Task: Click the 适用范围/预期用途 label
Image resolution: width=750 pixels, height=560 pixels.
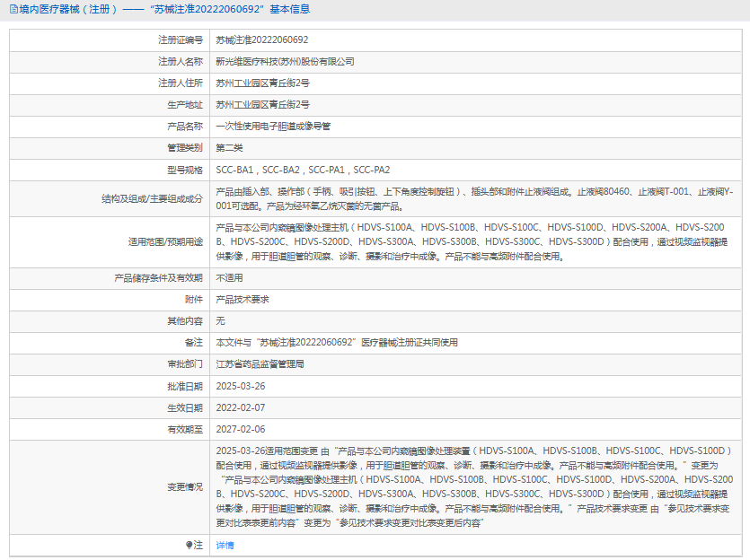Action: [x=165, y=241]
